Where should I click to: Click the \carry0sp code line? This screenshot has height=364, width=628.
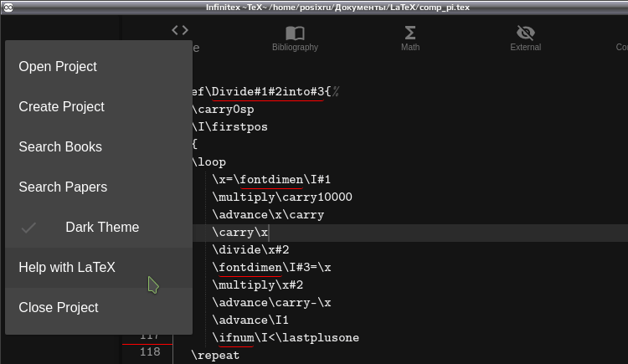point(223,110)
